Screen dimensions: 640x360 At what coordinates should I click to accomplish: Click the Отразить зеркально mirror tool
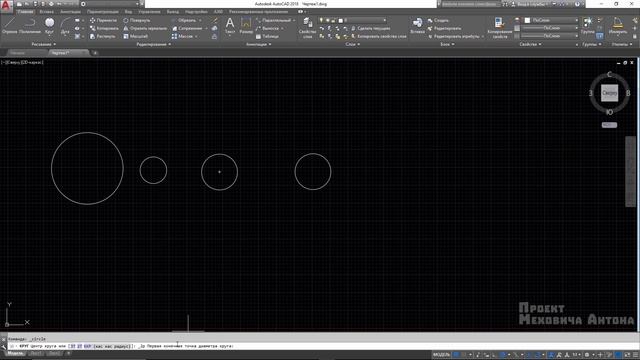tap(145, 28)
